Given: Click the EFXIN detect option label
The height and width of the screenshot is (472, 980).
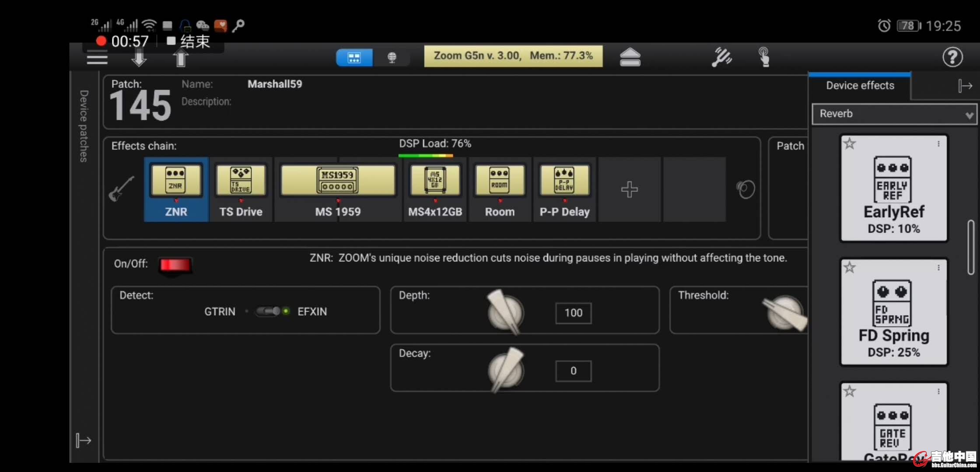Looking at the screenshot, I should (312, 312).
